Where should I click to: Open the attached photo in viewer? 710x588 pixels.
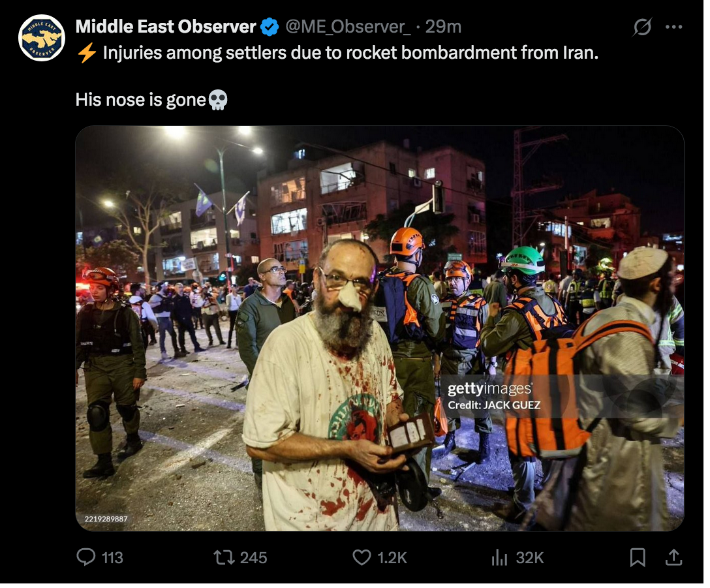pos(379,328)
